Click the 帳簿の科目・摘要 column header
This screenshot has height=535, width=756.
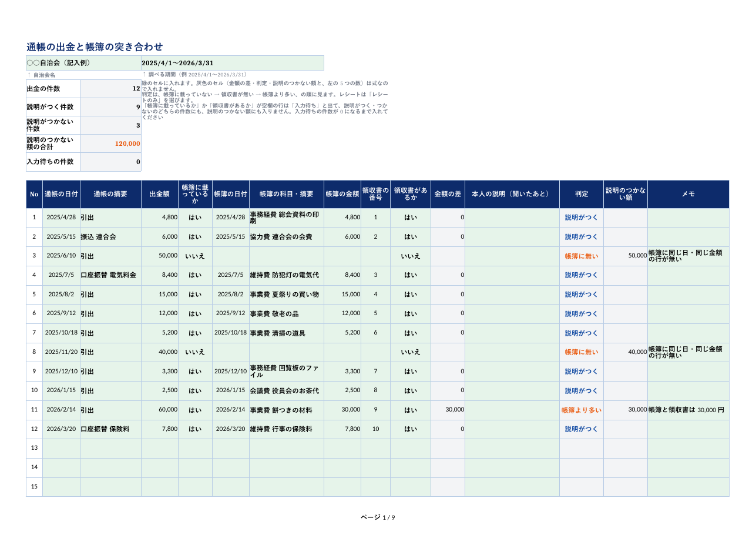pos(287,194)
